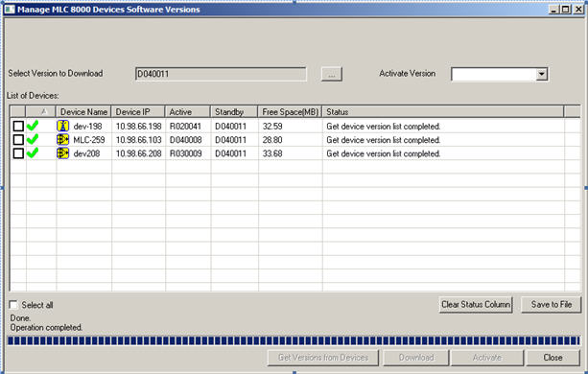Tick the checkbox for MLC-259
The height and width of the screenshot is (374, 588).
[x=18, y=140]
